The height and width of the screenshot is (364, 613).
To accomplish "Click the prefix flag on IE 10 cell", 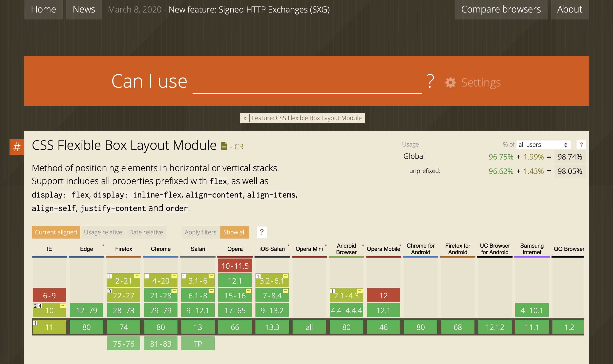I will [63, 306].
